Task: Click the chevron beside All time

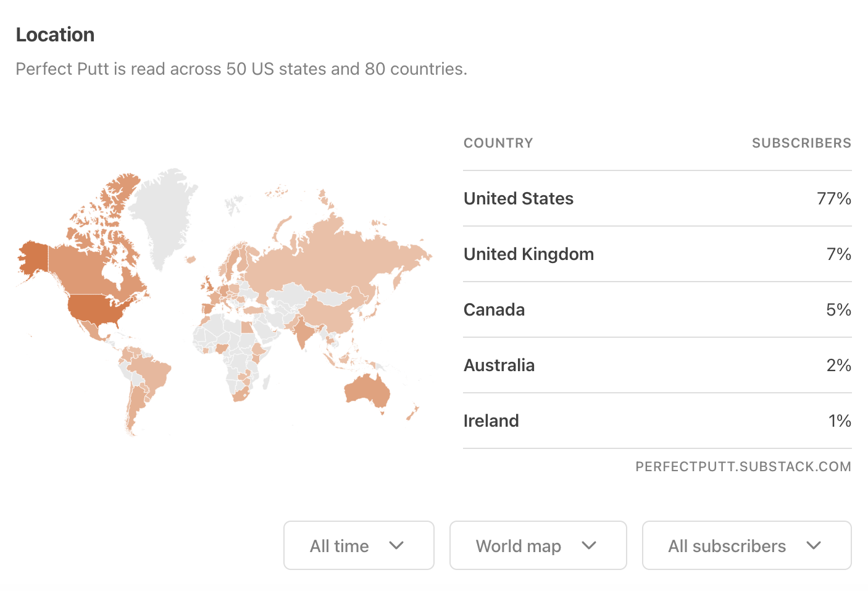Action: click(396, 545)
